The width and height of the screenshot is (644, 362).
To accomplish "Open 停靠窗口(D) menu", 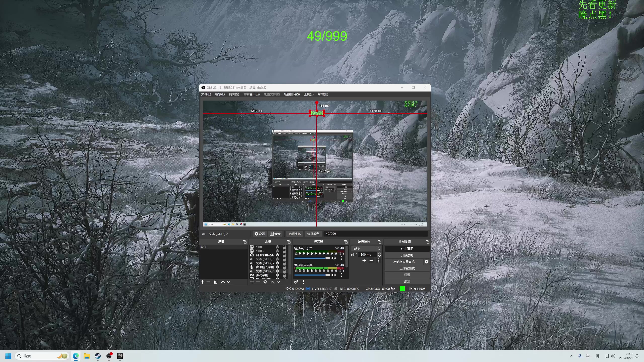I will [x=251, y=94].
